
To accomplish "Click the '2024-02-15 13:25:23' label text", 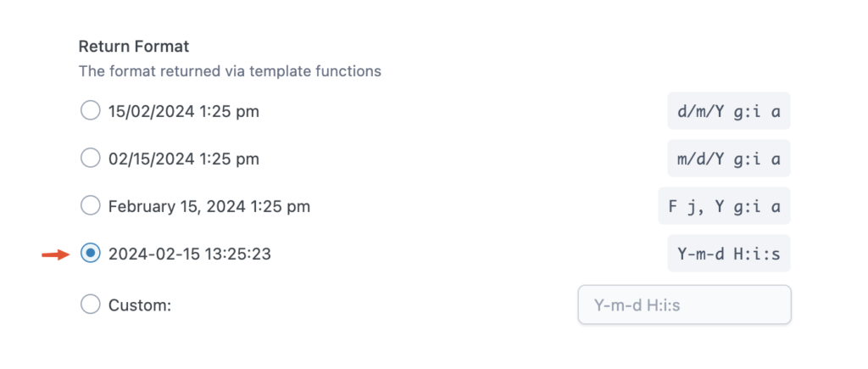I will coord(190,253).
